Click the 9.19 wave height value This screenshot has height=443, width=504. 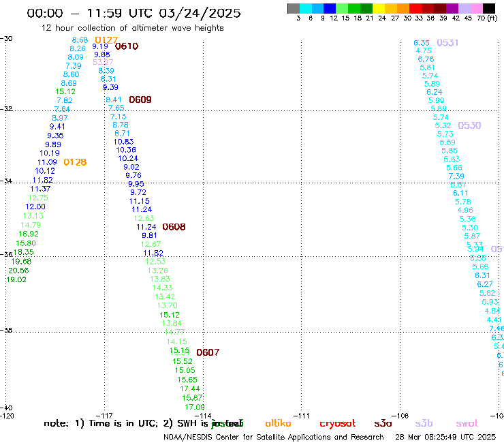(100, 46)
